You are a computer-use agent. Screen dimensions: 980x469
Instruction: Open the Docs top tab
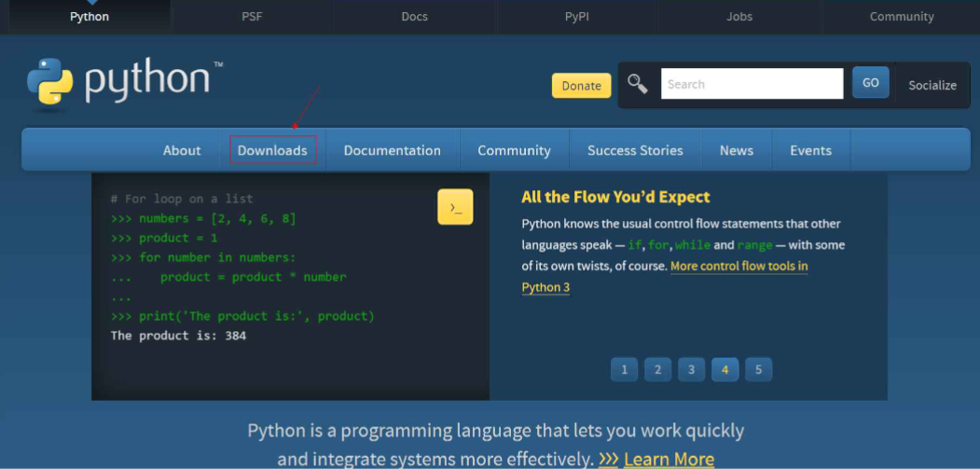point(414,17)
